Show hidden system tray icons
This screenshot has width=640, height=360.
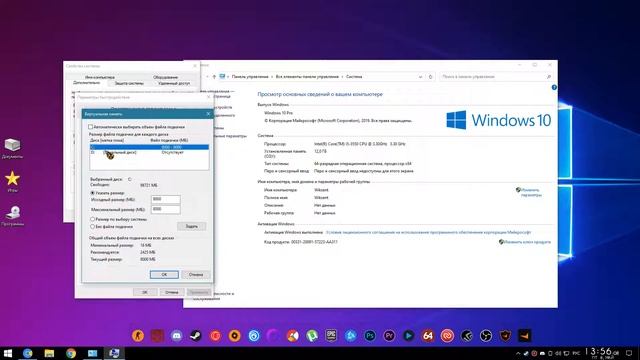(x=518, y=353)
